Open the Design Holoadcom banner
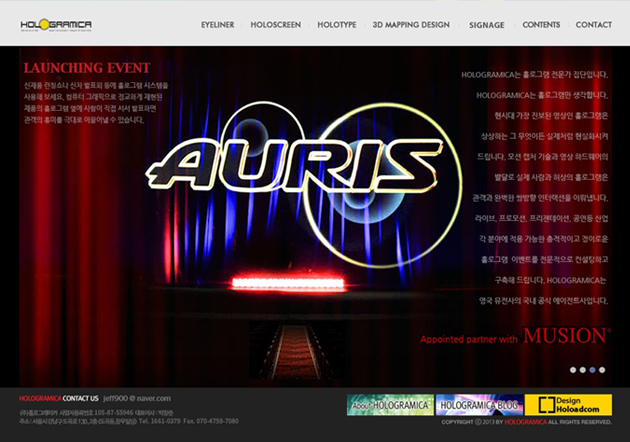This screenshot has width=630, height=442. pos(569,405)
